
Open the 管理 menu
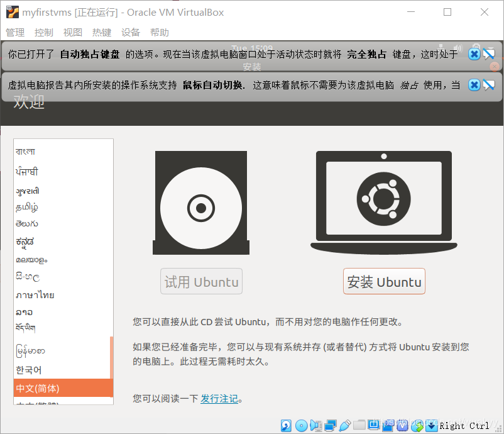pyautogui.click(x=15, y=33)
